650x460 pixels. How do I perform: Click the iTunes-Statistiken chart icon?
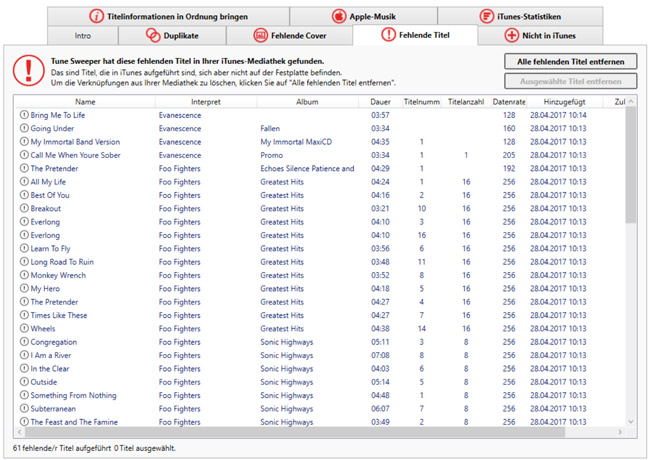click(486, 17)
